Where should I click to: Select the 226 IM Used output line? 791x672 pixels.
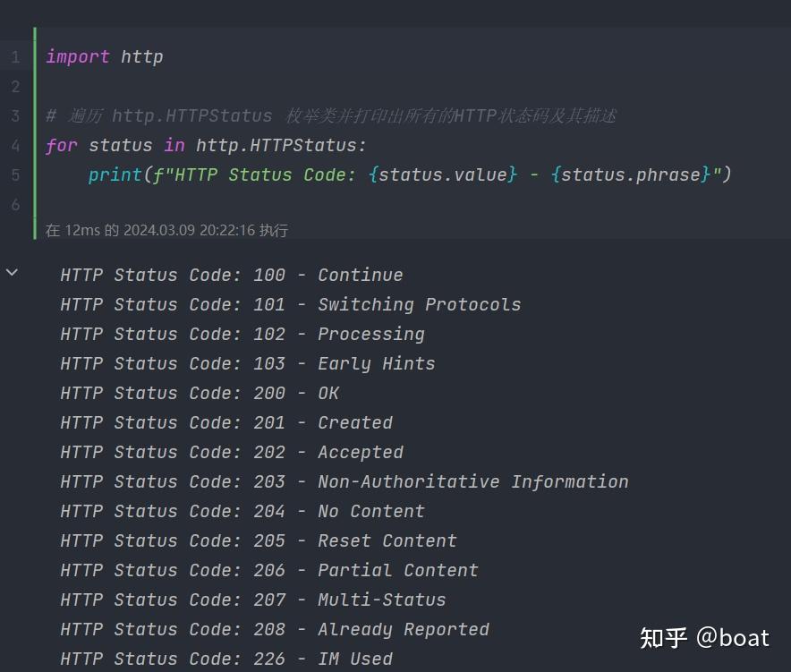pyautogui.click(x=218, y=659)
